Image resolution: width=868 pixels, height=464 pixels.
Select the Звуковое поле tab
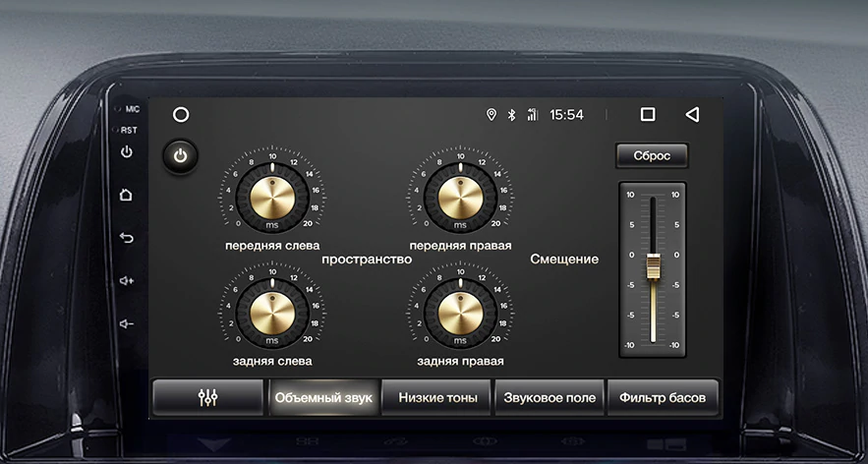(550, 398)
